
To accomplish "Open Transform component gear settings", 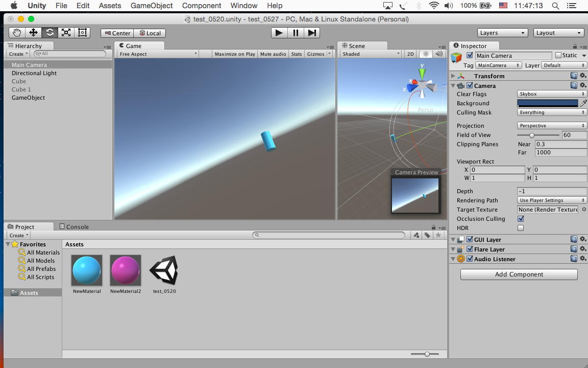I will [x=583, y=76].
